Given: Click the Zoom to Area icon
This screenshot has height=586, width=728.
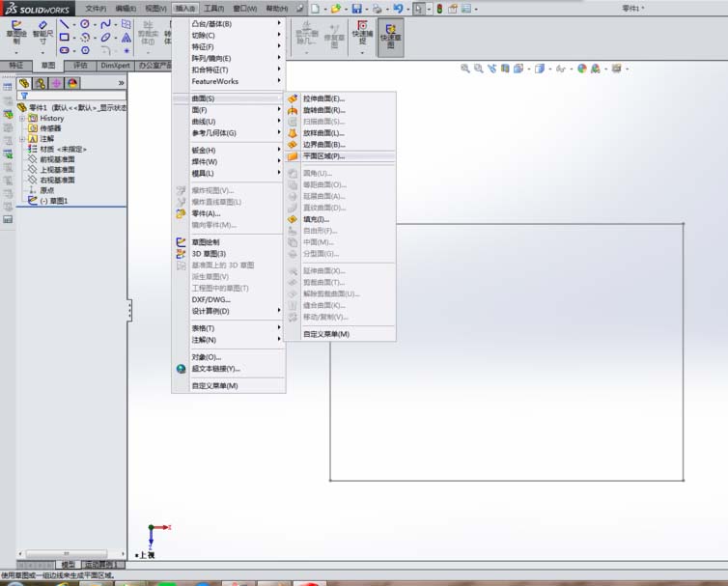Looking at the screenshot, I should point(478,69).
